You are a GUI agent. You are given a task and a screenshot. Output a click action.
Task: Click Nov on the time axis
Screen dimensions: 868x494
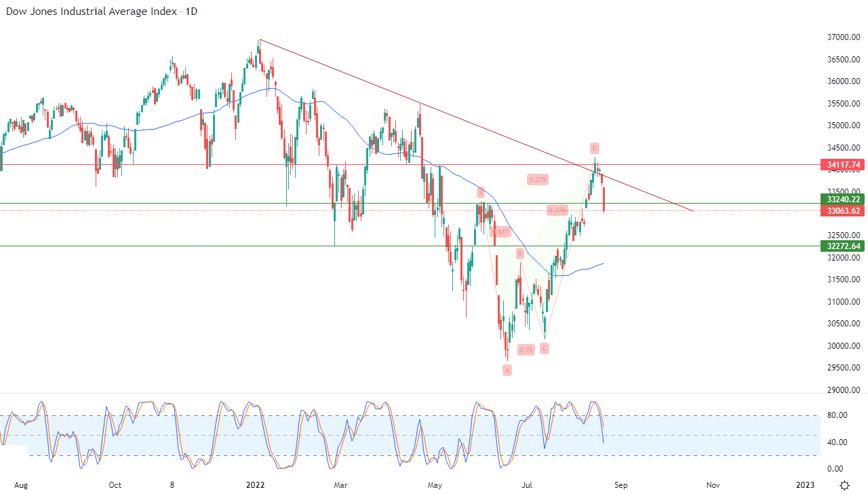(713, 485)
